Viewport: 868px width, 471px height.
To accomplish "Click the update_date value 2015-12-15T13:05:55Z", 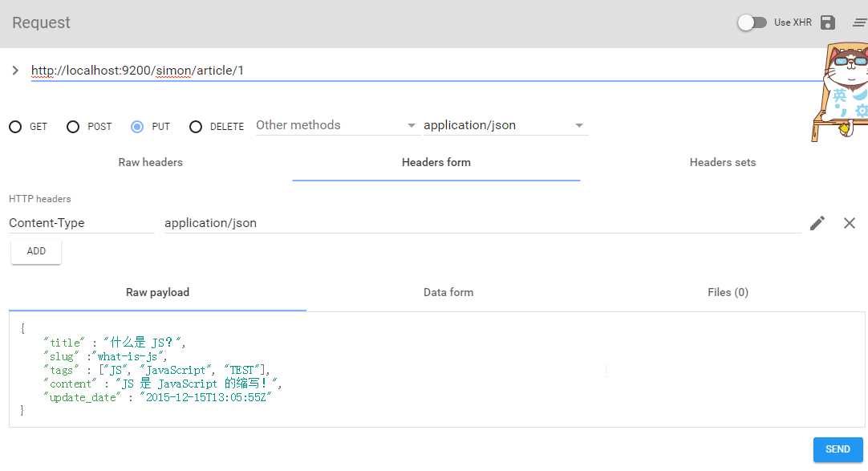I will click(205, 397).
